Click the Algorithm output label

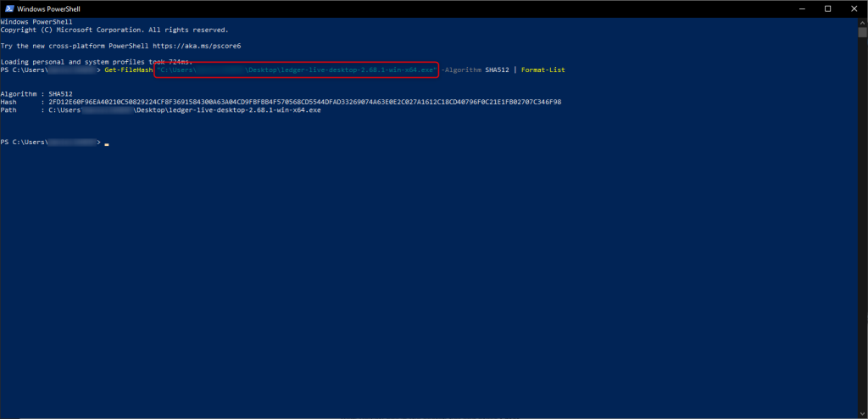[x=18, y=93]
